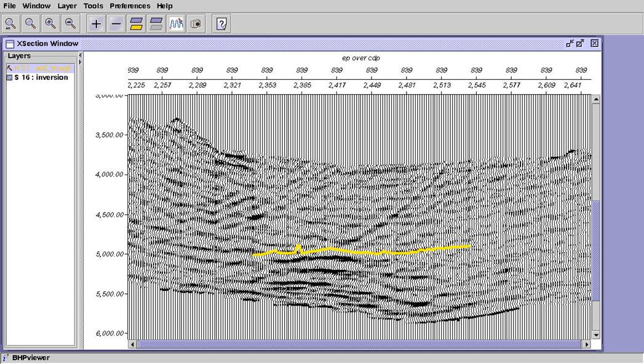Click the cdp label 2,545
Screen dimensions: 644x364
477,85
